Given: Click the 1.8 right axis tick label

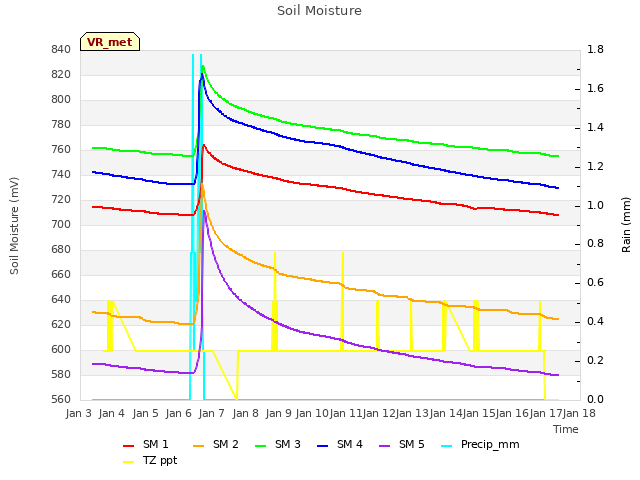Looking at the screenshot, I should [x=595, y=50].
